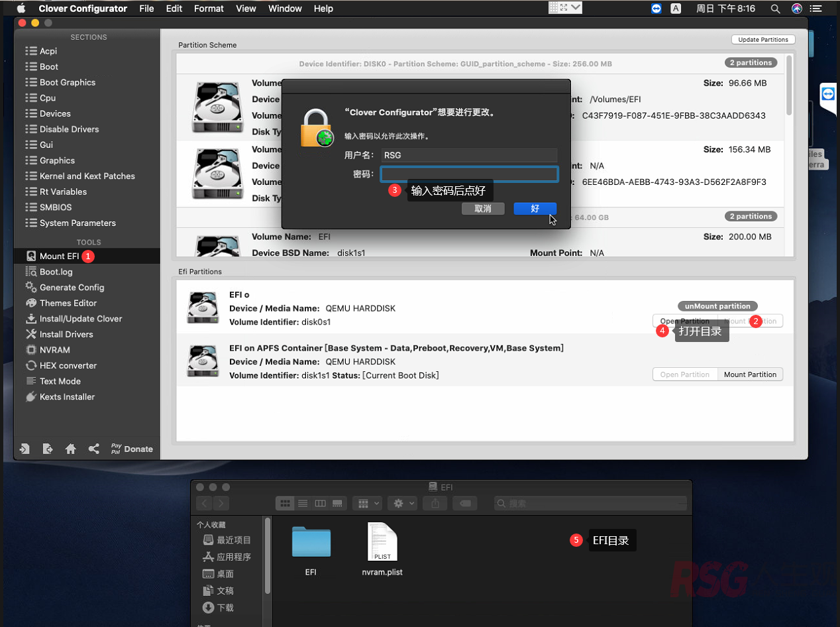Go back in the Finder EFI window
Screen dimensions: 840x627
pos(204,504)
